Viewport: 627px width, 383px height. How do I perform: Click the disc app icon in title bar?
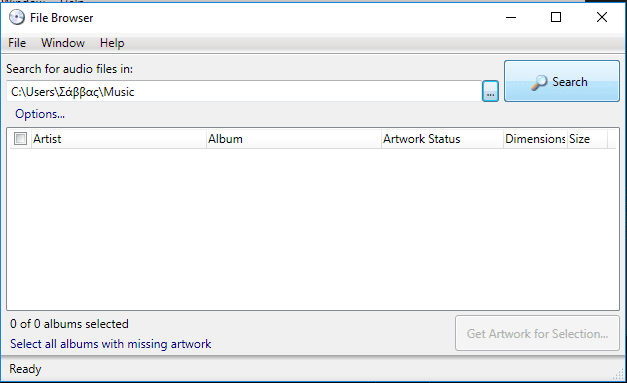click(17, 18)
